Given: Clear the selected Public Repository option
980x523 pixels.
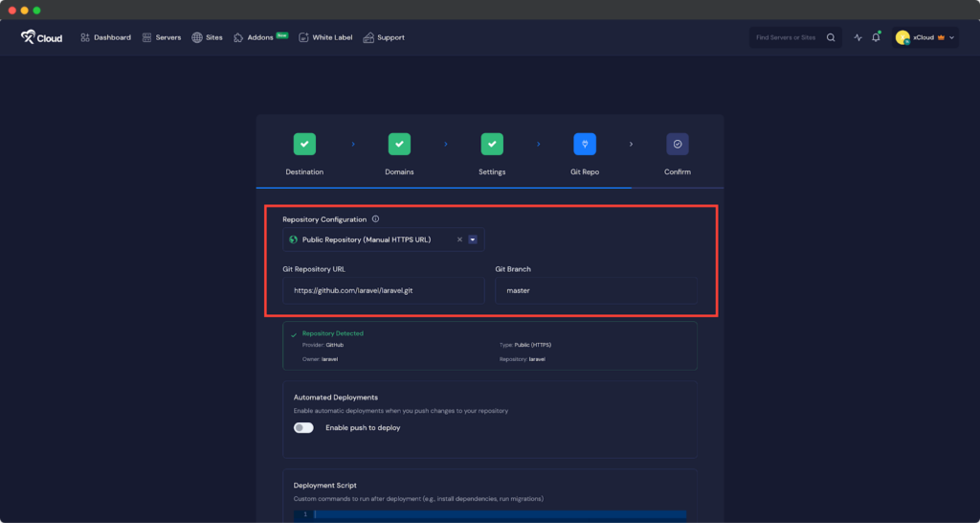Looking at the screenshot, I should (459, 239).
